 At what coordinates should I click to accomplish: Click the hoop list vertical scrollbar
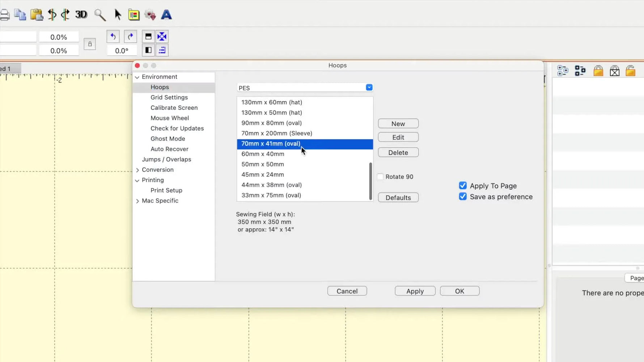coord(370,181)
